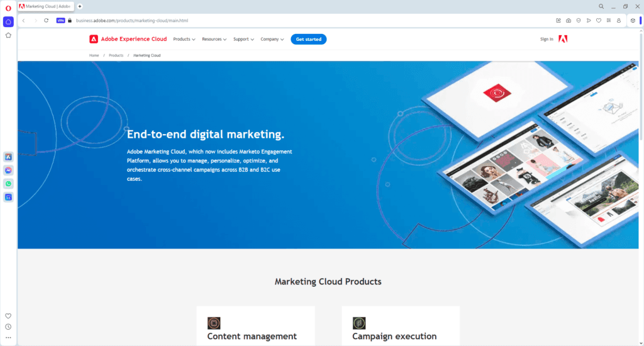Expand the Resources menu
Screen dimensions: 644x346
point(214,39)
